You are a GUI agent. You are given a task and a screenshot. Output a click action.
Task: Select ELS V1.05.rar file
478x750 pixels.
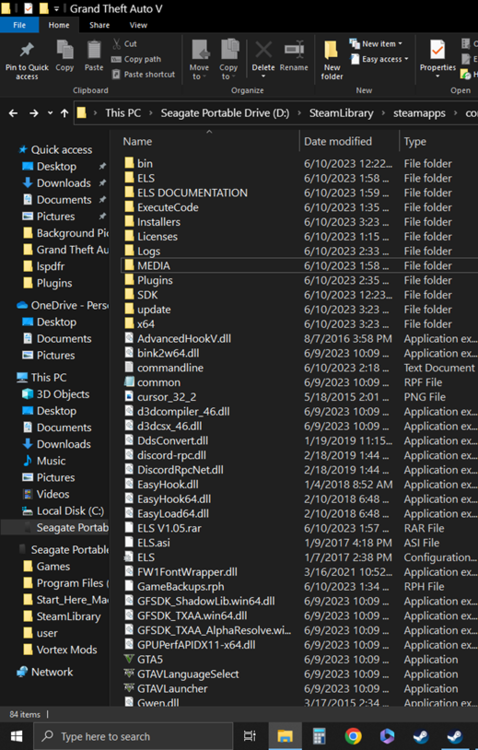point(169,528)
